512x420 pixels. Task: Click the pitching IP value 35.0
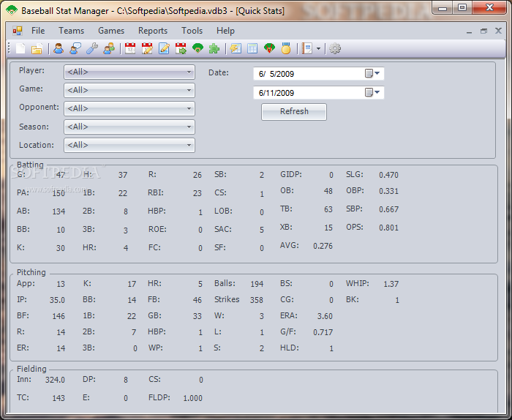click(57, 300)
